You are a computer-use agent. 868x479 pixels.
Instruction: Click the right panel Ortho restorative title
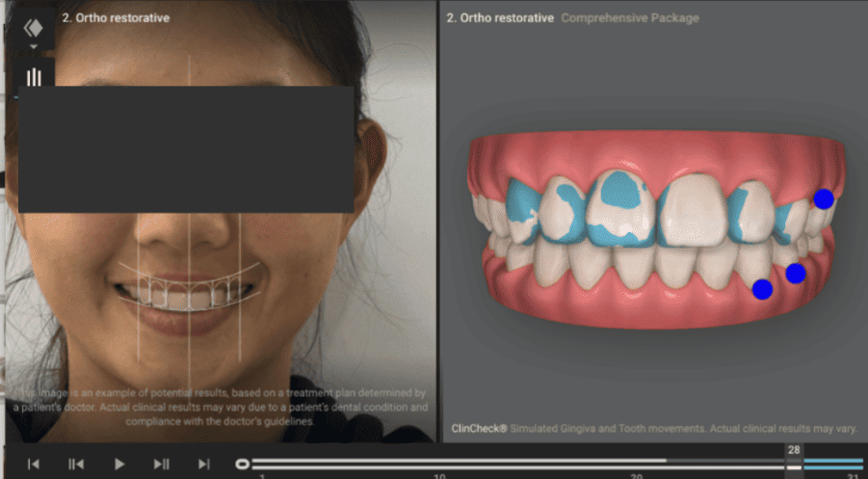[500, 18]
